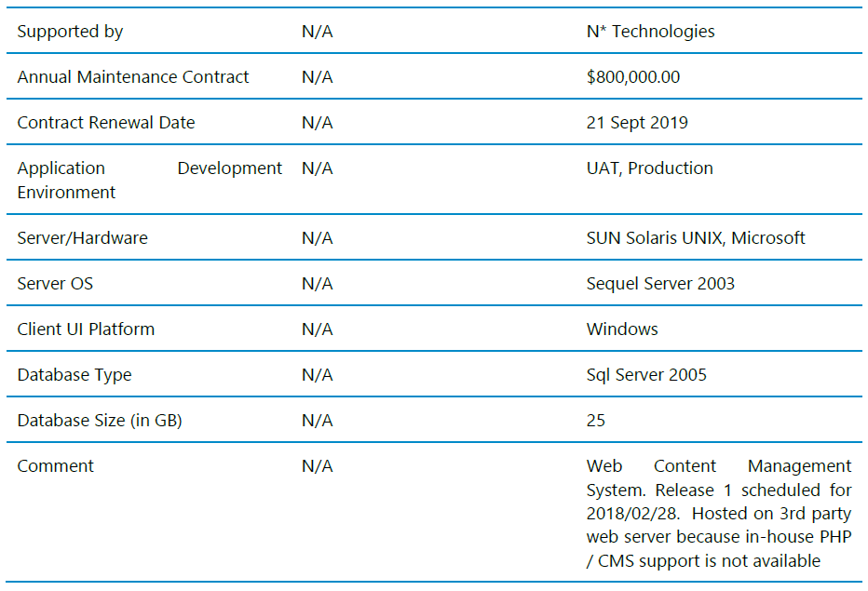The width and height of the screenshot is (868, 591).
Task: Click 'SUN Solaris UNIX, Microsoft' cell
Action: pos(696,238)
